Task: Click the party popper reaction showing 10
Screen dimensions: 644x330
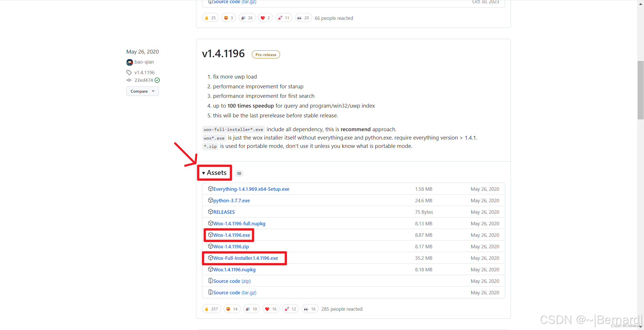Action: pyautogui.click(x=251, y=309)
